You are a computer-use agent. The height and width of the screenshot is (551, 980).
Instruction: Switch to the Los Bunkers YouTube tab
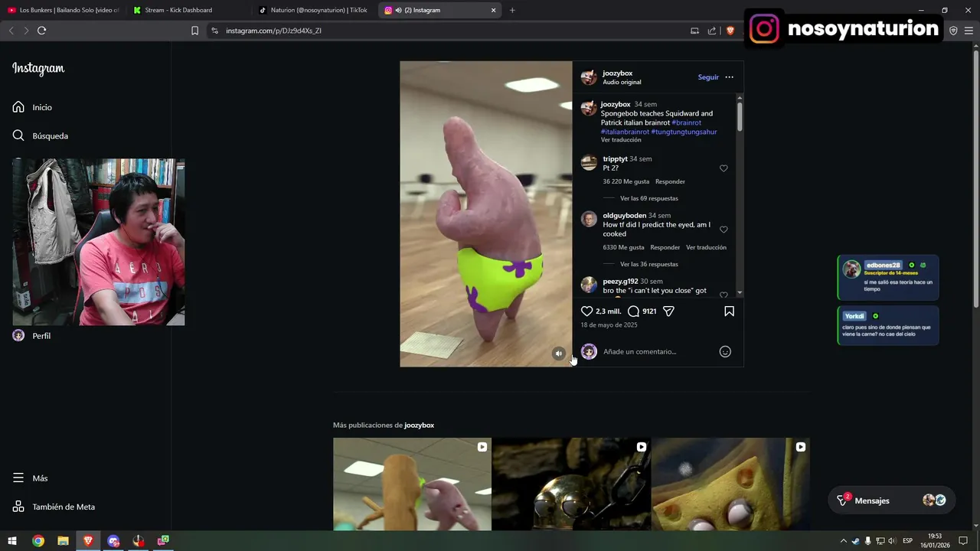point(63,10)
